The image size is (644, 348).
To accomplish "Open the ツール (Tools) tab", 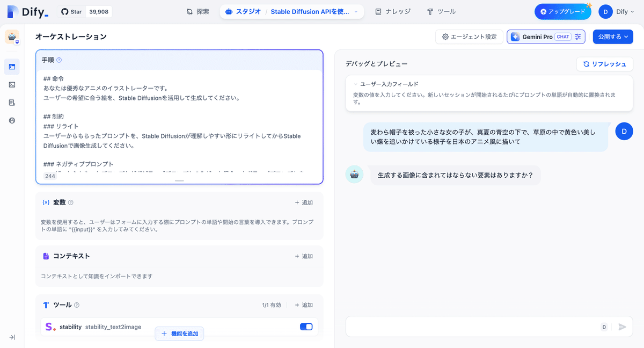I will [441, 11].
